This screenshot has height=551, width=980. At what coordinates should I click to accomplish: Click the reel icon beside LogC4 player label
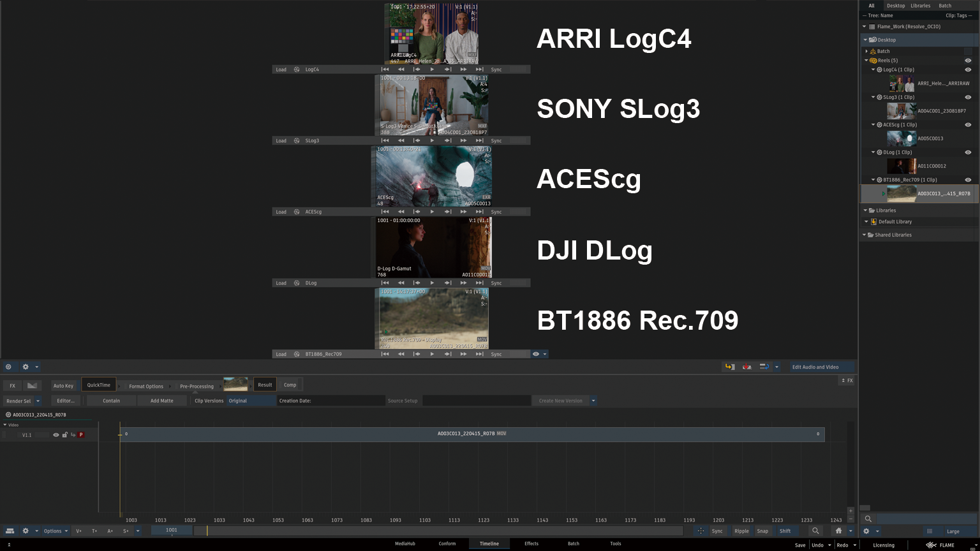pos(297,70)
